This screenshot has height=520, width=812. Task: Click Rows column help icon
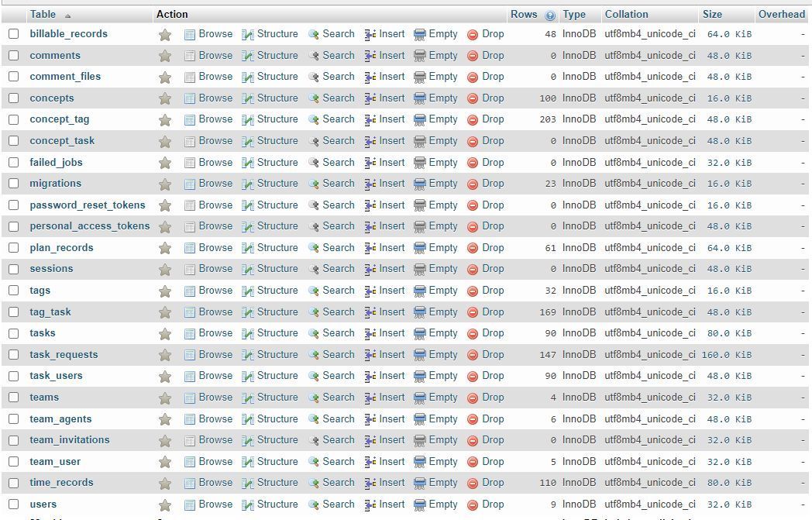point(550,15)
